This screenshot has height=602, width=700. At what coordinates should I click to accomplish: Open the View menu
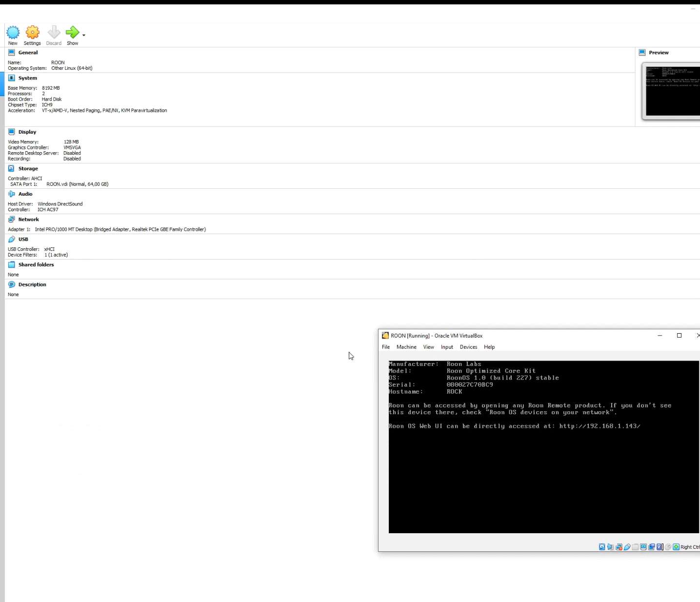click(x=428, y=347)
